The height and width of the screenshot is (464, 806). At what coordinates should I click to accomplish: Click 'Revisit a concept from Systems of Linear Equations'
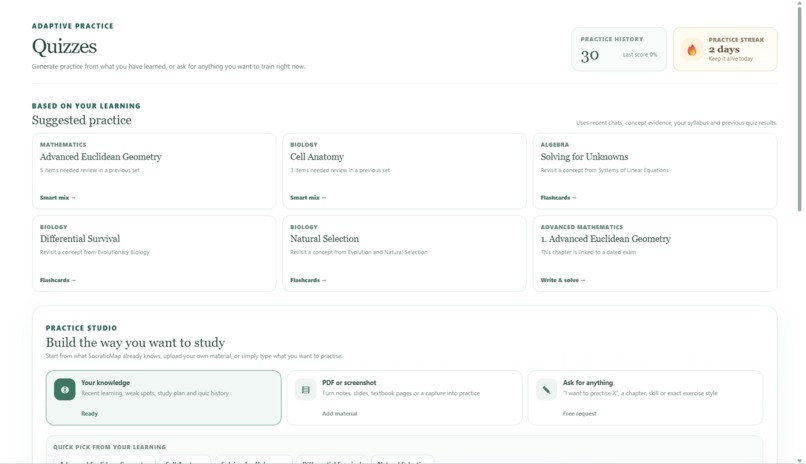(x=604, y=170)
